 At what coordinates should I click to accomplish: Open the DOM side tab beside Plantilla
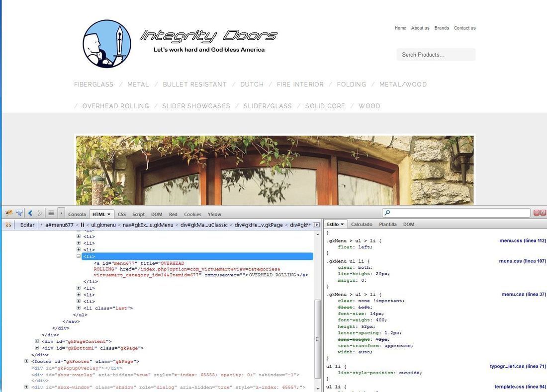409,225
